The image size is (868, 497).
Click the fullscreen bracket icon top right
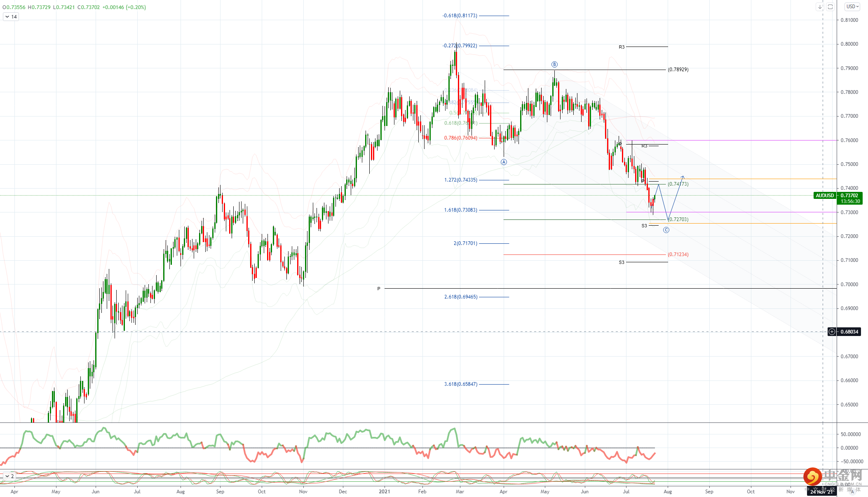click(830, 7)
